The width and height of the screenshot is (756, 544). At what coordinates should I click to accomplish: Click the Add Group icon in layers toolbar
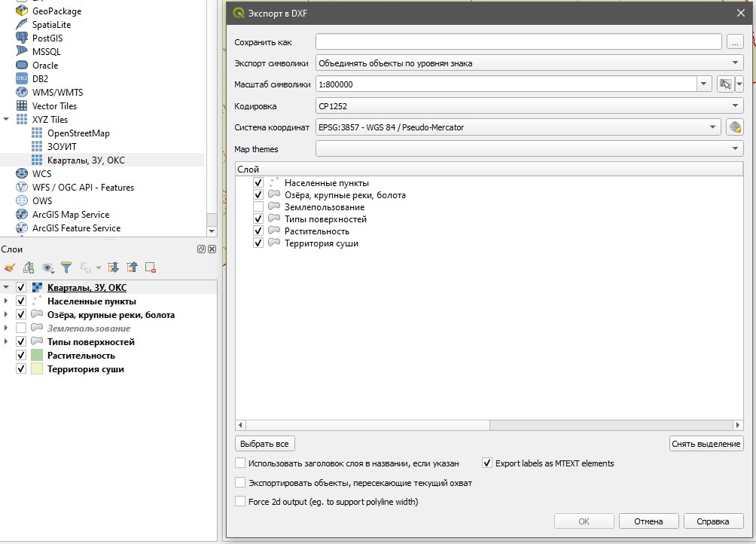tap(29, 267)
